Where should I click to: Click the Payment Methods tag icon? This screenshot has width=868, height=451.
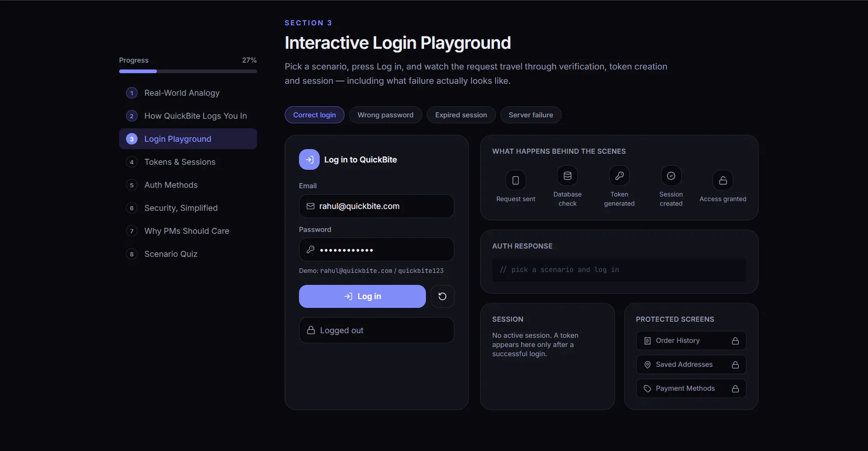(647, 389)
